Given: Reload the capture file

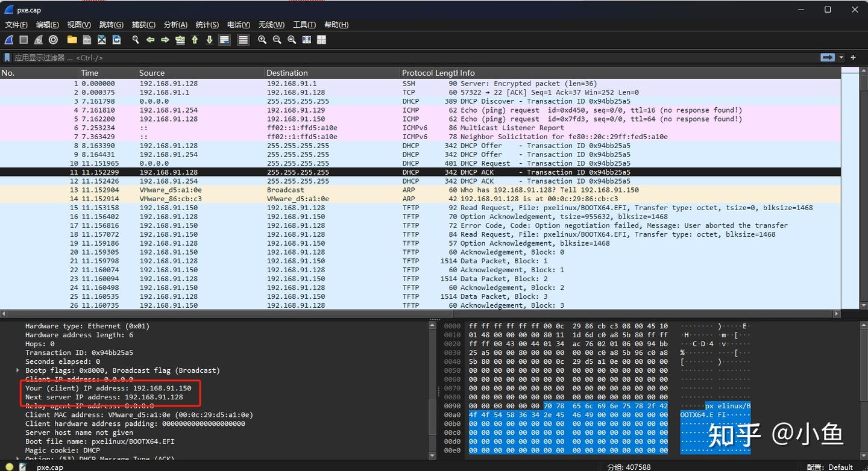Looking at the screenshot, I should pos(117,40).
